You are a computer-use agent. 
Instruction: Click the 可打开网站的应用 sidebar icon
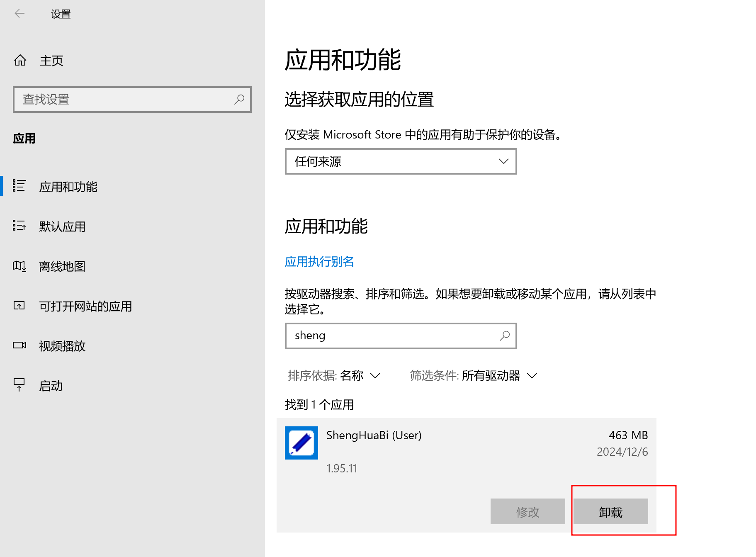[19, 306]
